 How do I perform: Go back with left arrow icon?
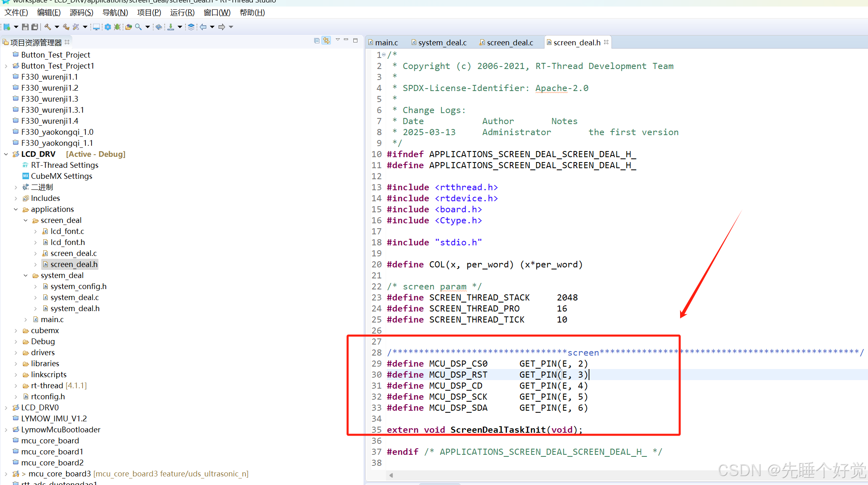coord(203,27)
